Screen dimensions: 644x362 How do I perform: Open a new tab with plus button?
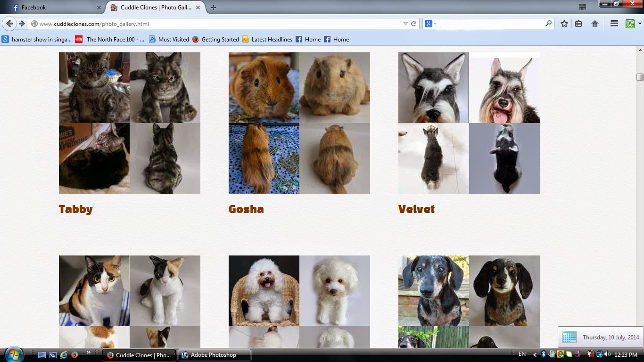(214, 8)
